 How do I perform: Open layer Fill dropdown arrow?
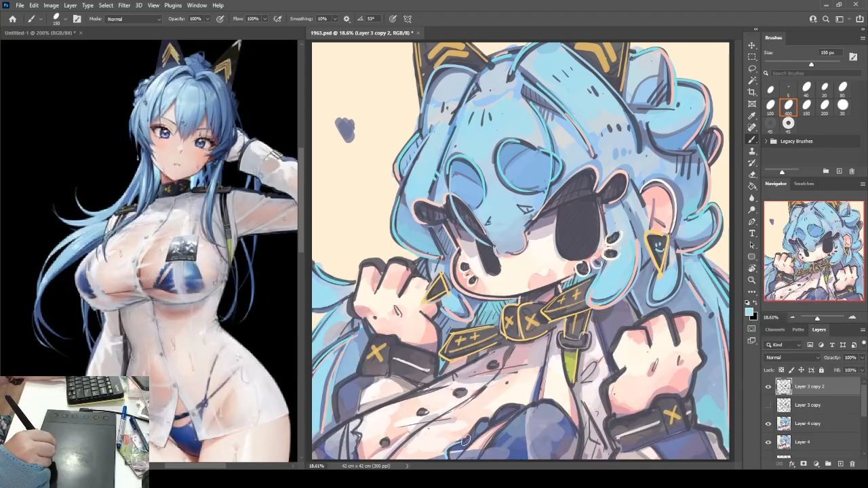point(863,370)
